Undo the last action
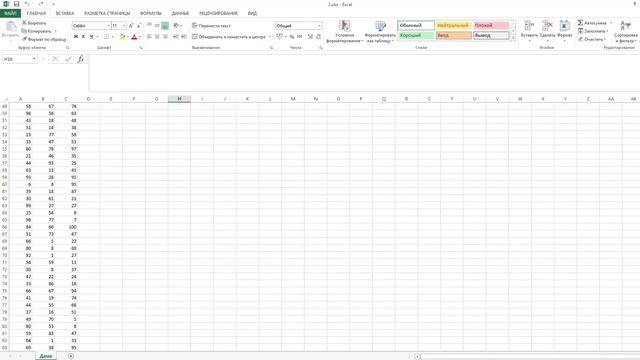 tap(27, 4)
